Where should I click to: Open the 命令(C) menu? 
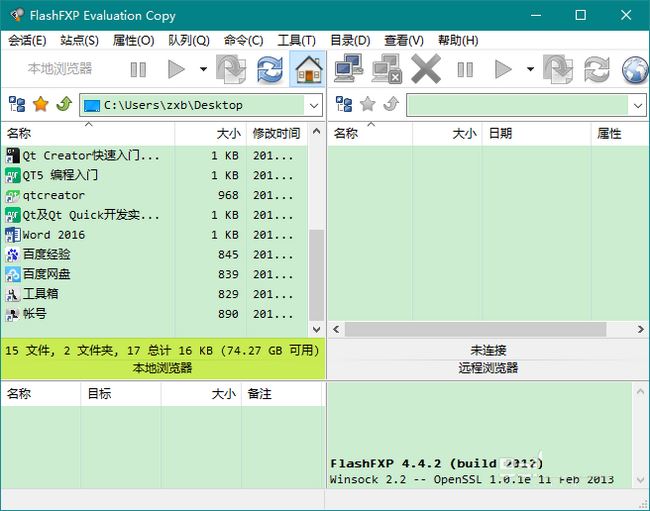click(x=244, y=41)
